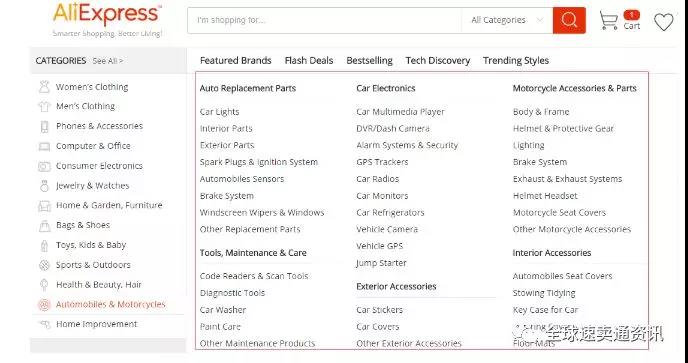The height and width of the screenshot is (363, 688).
Task: Open the Automobiles & Motorcycles category
Action: (111, 304)
